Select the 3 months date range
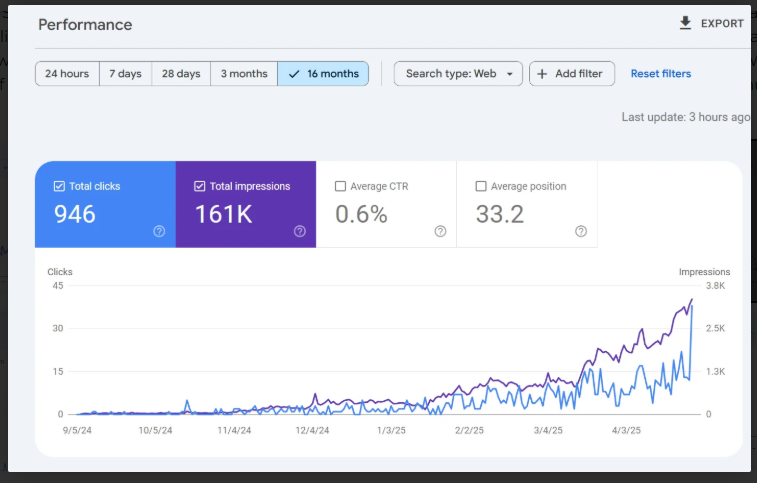 click(x=244, y=74)
